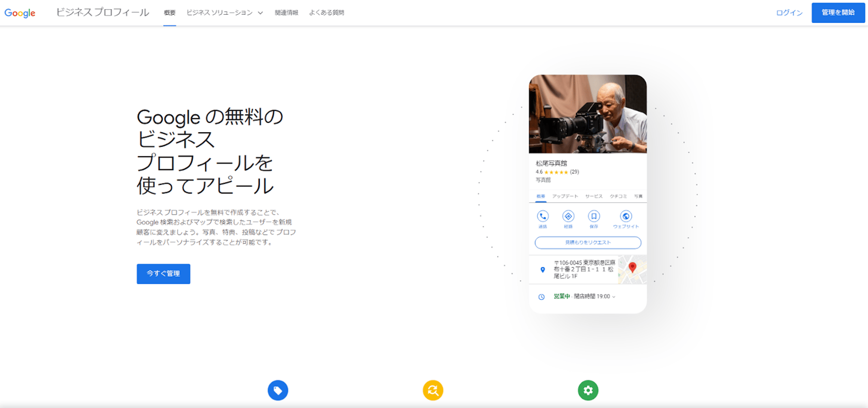Screen dimensions: 868x408
Task: Tap the directions icon in mockup
Action: click(568, 216)
